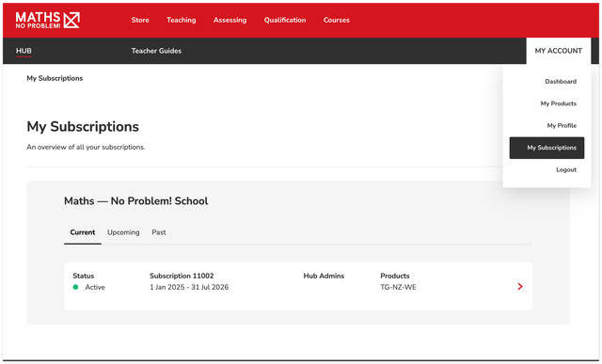Open the Teaching menu
Image resolution: width=602 pixels, height=364 pixels.
(x=182, y=20)
